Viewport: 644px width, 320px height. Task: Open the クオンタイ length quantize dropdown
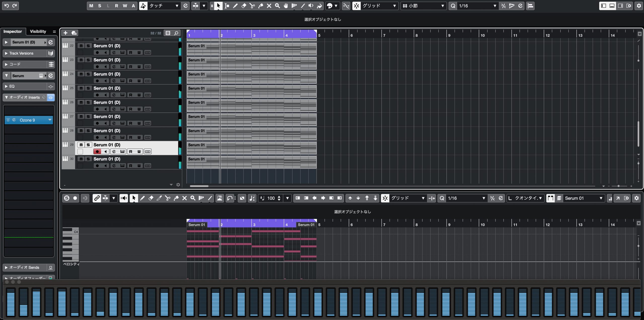pos(526,198)
